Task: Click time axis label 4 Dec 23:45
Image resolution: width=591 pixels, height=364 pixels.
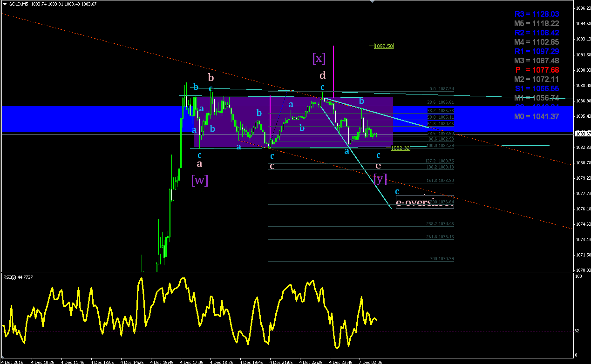Action: (340, 361)
